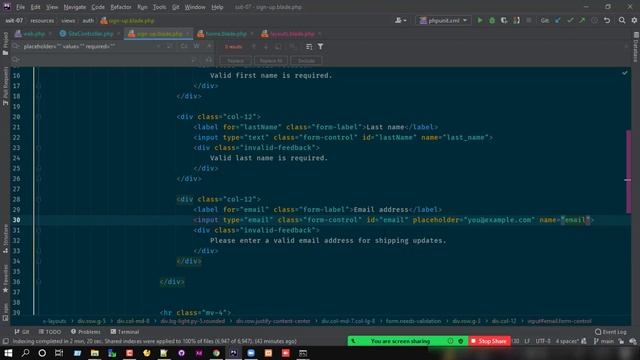Switch to the SiteController.php editor tab
Image resolution: width=640 pixels, height=360 pixels.
pyautogui.click(x=90, y=33)
